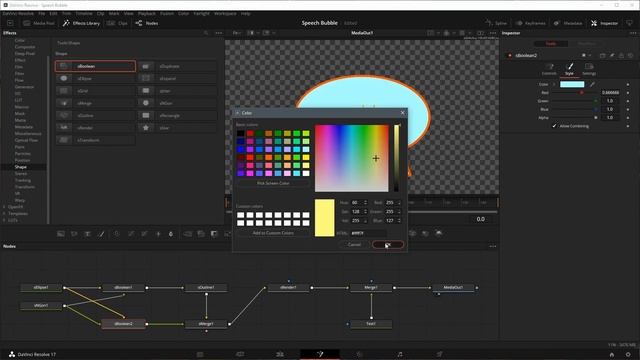
Task: Click the HTML color code field
Action: click(368, 233)
